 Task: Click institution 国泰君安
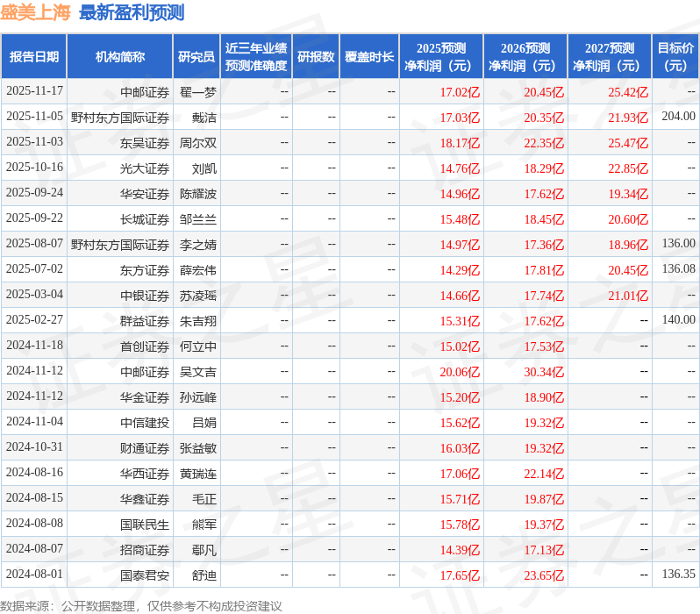click(145, 576)
